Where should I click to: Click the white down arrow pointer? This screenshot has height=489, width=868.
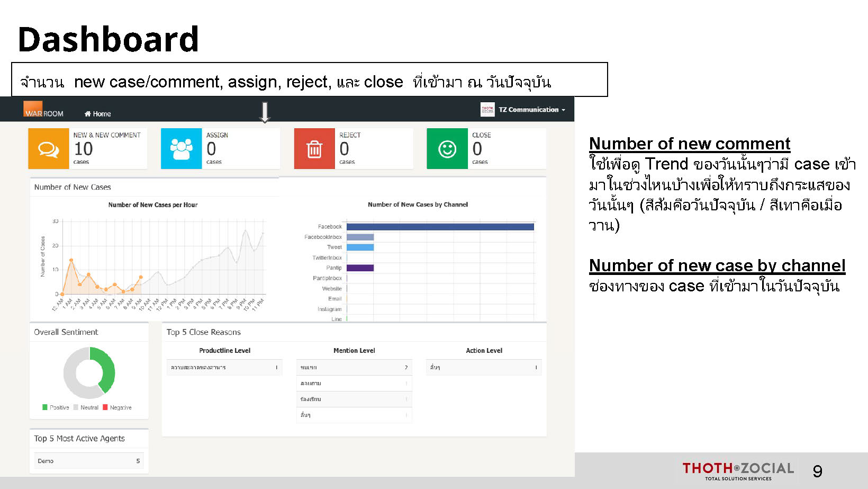[x=265, y=112]
